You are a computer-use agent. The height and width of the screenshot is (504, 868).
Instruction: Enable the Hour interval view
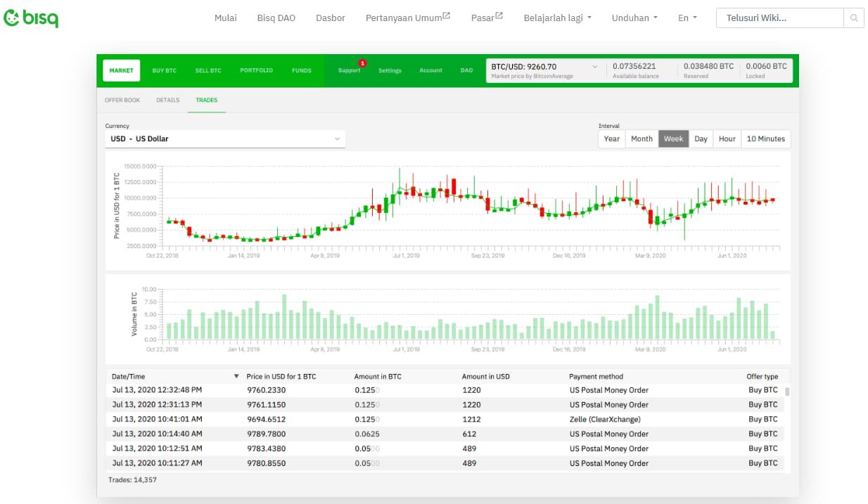tap(727, 138)
